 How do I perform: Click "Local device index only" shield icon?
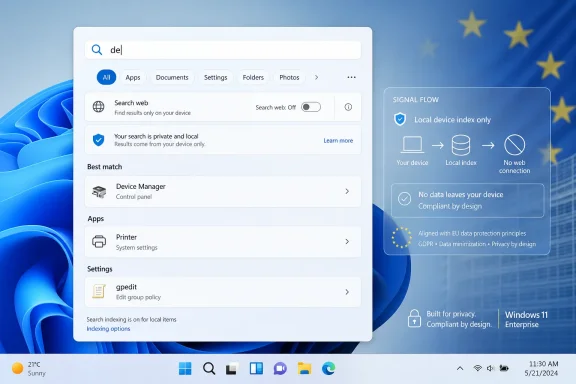400,119
